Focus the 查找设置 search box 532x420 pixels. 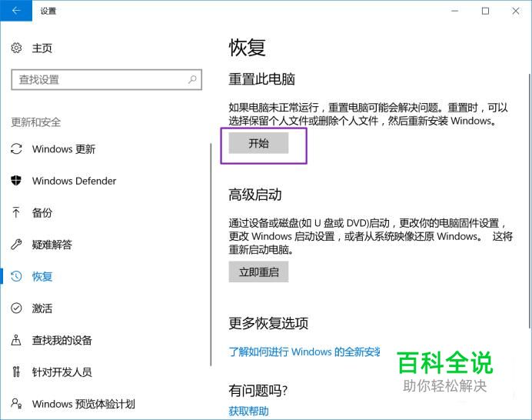click(107, 79)
